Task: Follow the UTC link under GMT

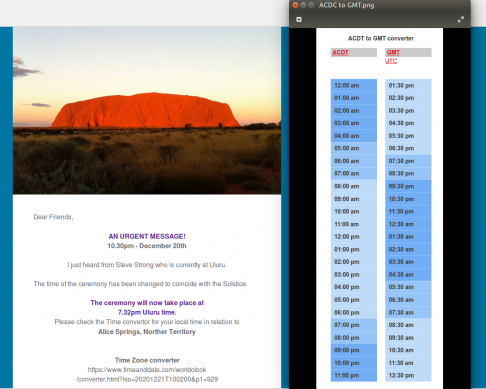Action: point(391,61)
